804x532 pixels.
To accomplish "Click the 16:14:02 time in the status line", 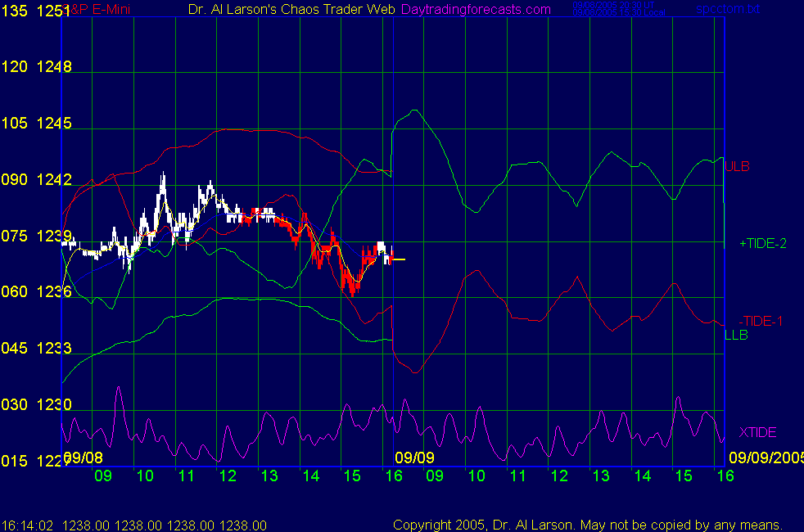I will (28, 525).
